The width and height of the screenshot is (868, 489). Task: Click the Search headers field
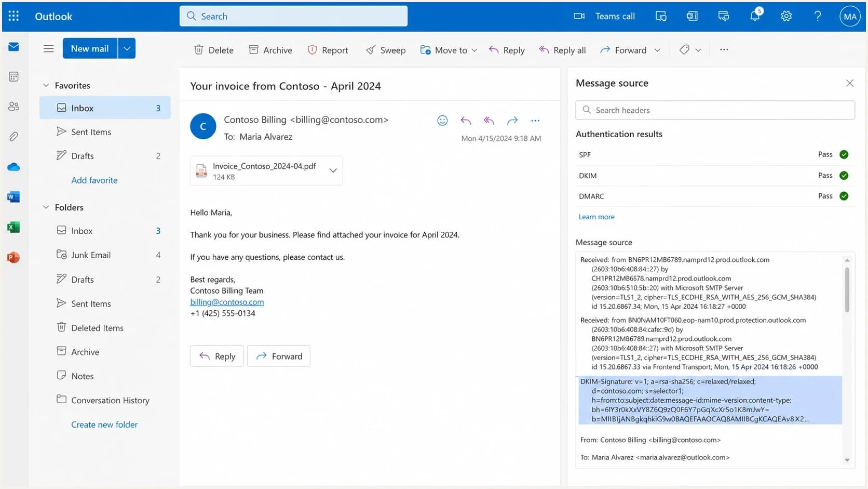pos(715,110)
